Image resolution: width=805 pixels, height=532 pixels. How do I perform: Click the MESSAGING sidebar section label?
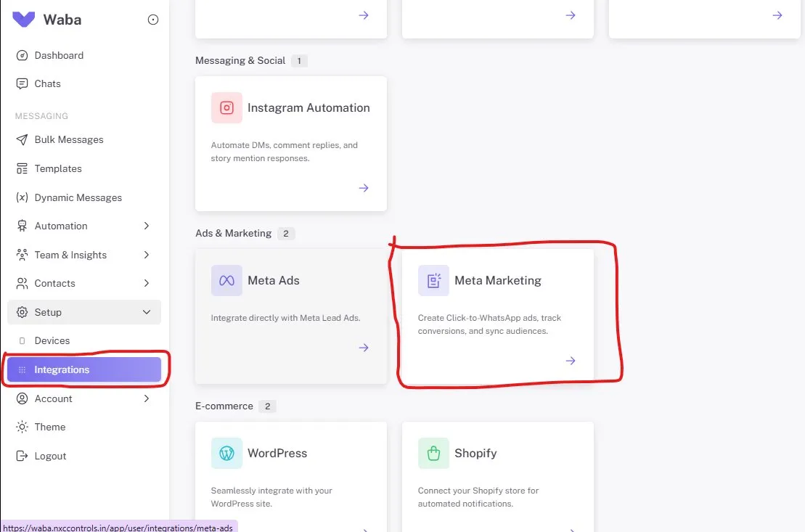[41, 116]
